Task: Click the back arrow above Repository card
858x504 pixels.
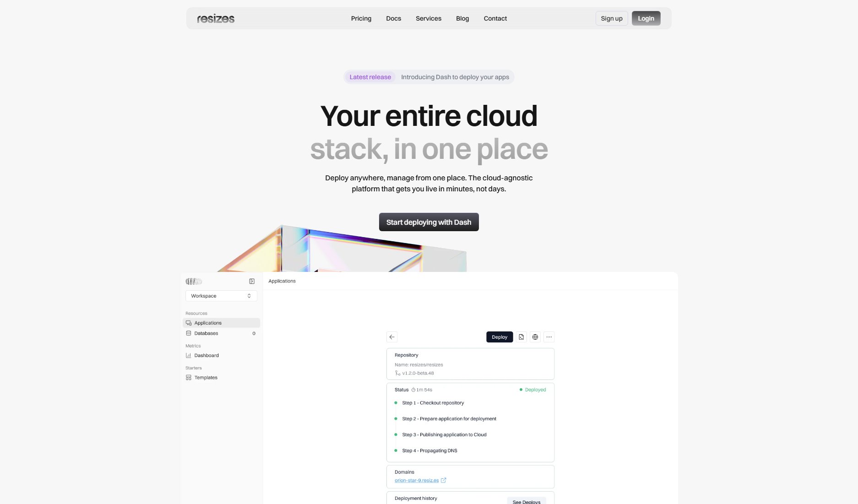Action: pyautogui.click(x=392, y=337)
